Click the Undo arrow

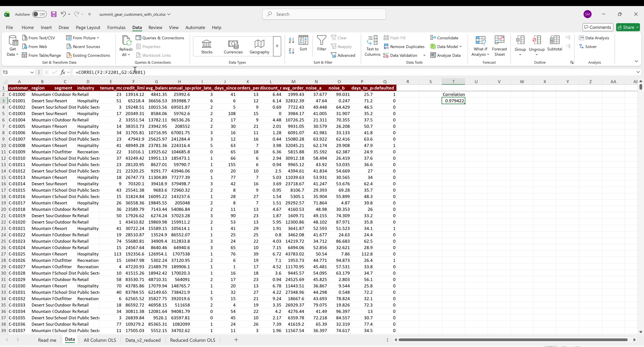pos(63,14)
